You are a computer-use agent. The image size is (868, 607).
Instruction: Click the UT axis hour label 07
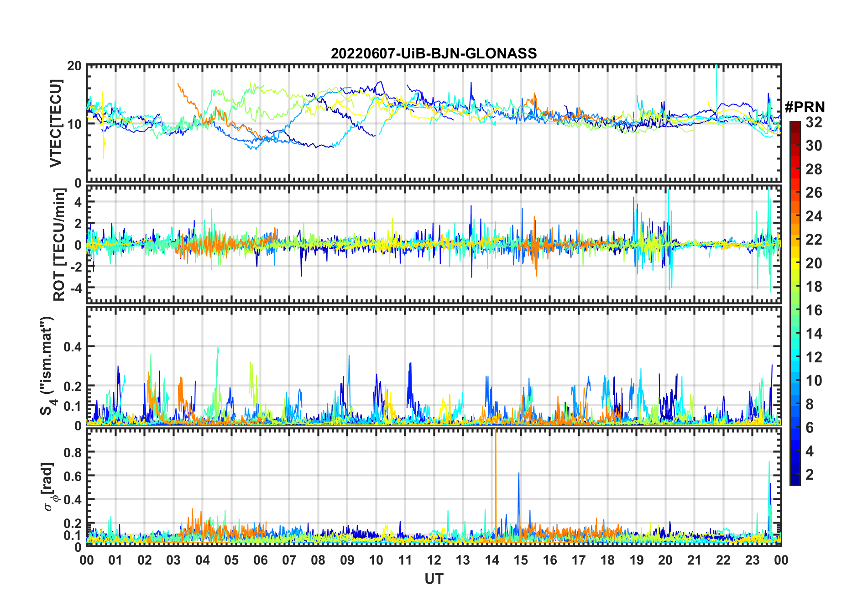point(289,560)
